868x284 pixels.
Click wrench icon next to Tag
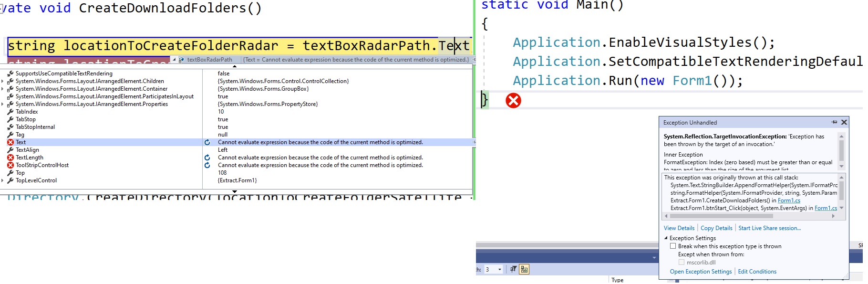click(x=10, y=135)
